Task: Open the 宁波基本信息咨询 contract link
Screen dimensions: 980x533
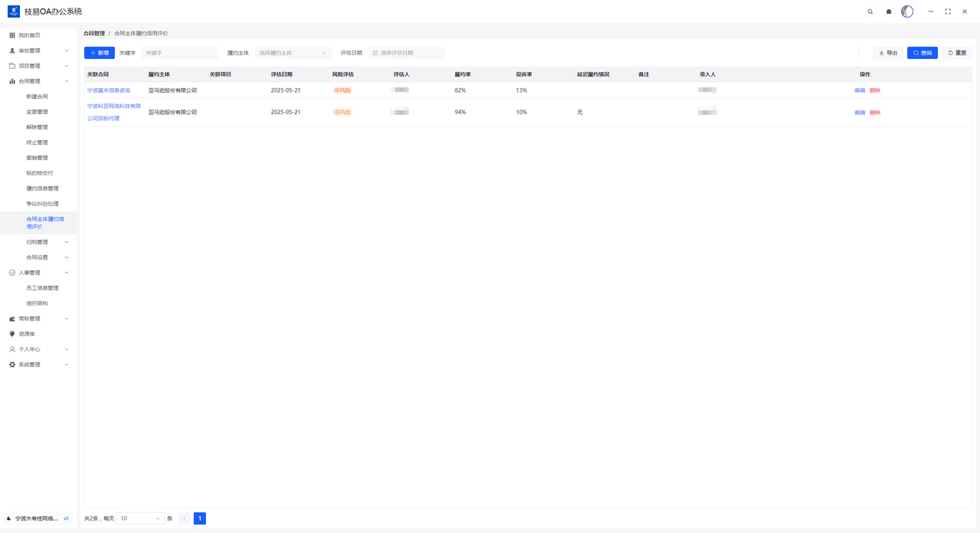Action: click(109, 90)
